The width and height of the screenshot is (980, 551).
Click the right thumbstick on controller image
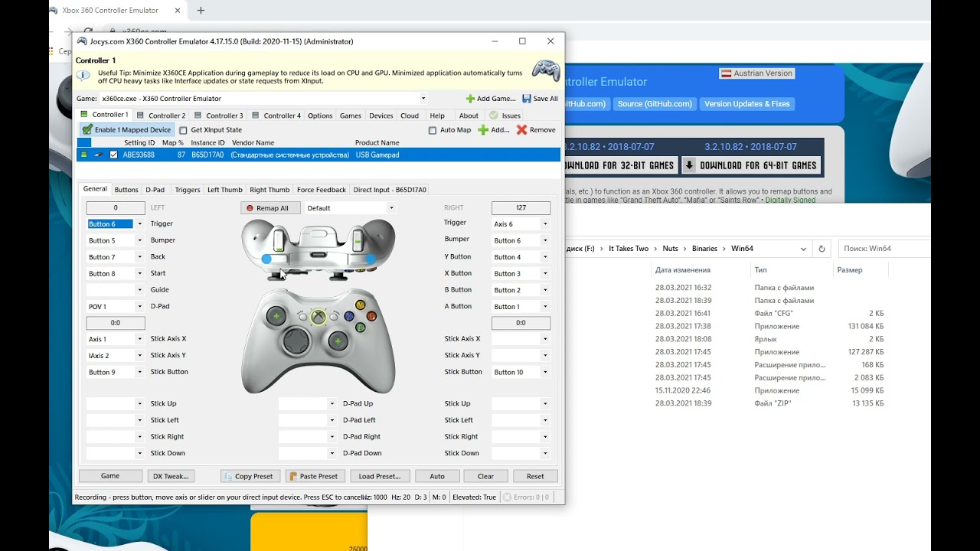[x=337, y=341]
